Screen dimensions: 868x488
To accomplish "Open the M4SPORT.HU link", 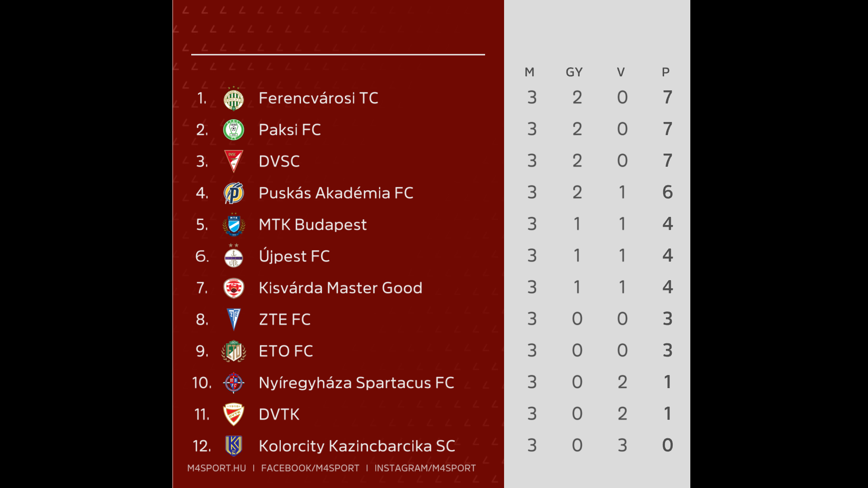I will click(x=217, y=468).
